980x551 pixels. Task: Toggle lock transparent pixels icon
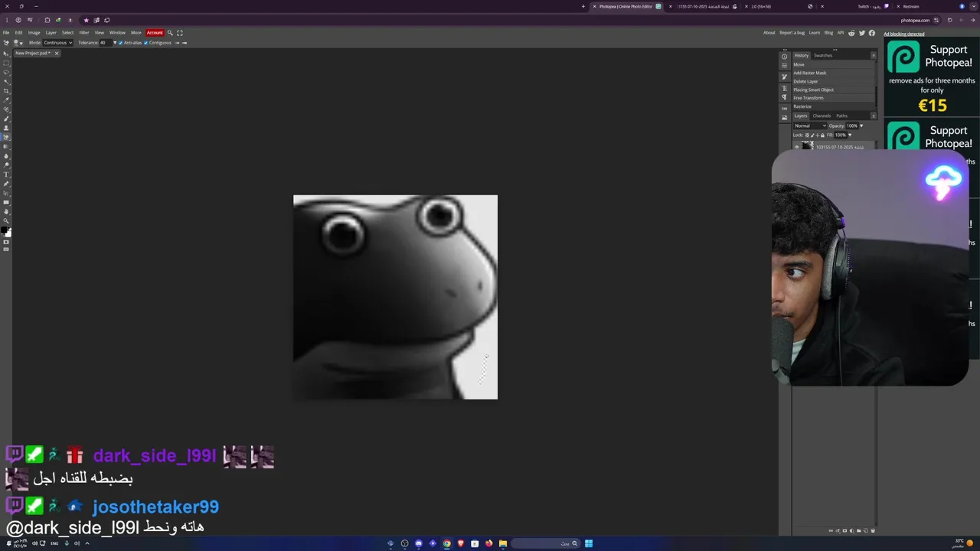(807, 135)
